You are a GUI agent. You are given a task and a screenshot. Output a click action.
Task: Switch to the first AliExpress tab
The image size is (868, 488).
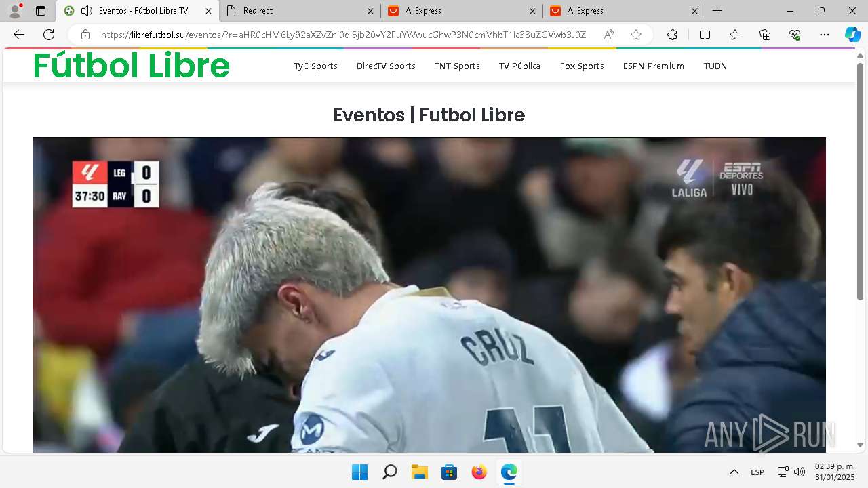pos(462,11)
